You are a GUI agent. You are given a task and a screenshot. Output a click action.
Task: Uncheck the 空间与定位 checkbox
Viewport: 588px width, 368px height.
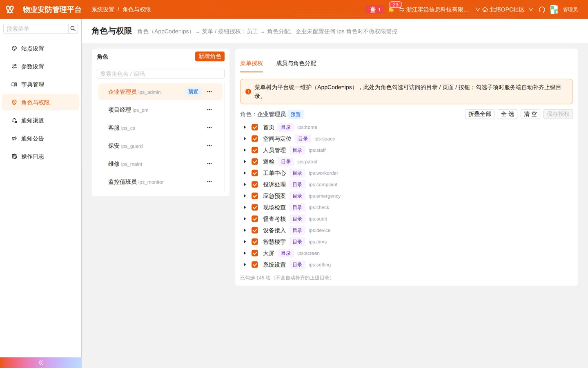pyautogui.click(x=255, y=139)
